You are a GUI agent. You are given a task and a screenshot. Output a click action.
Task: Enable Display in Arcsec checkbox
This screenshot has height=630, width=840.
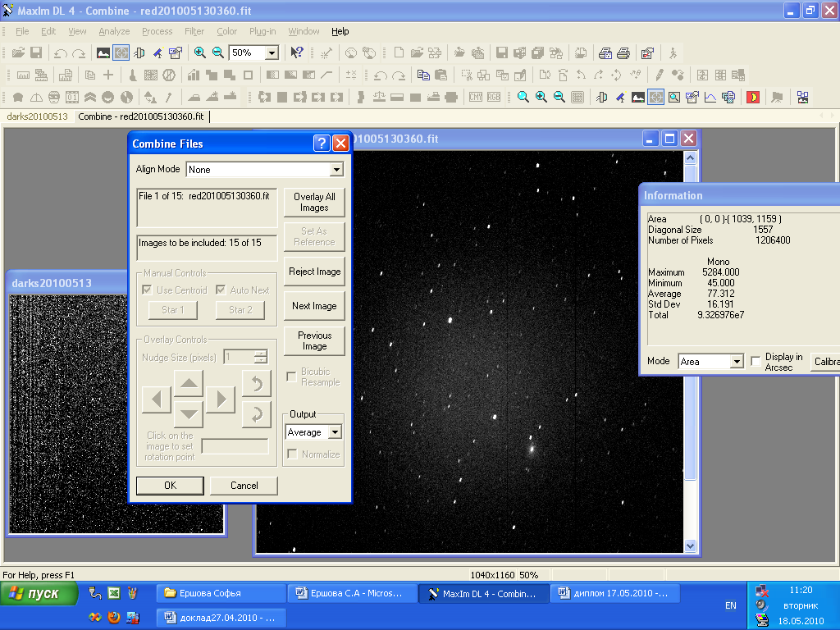[756, 362]
